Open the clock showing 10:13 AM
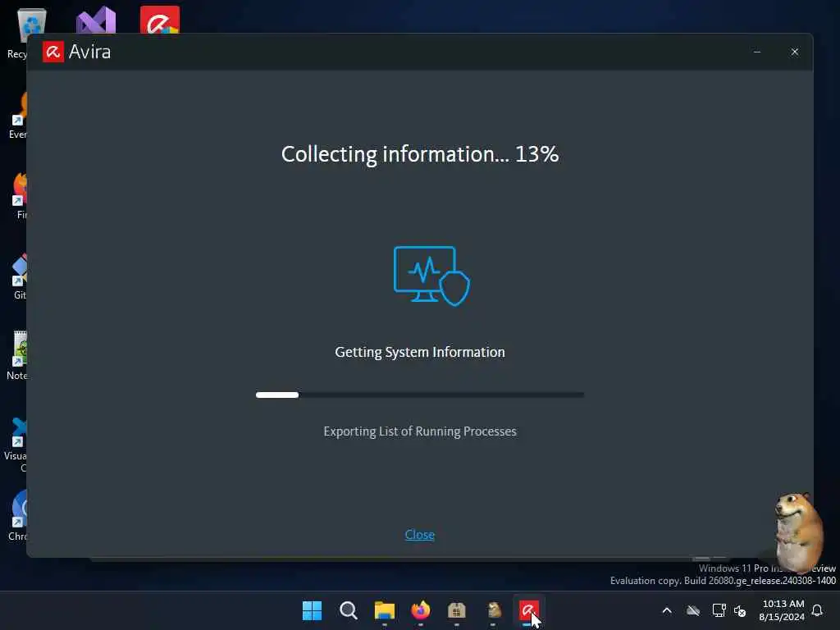This screenshot has width=840, height=630. (782, 610)
